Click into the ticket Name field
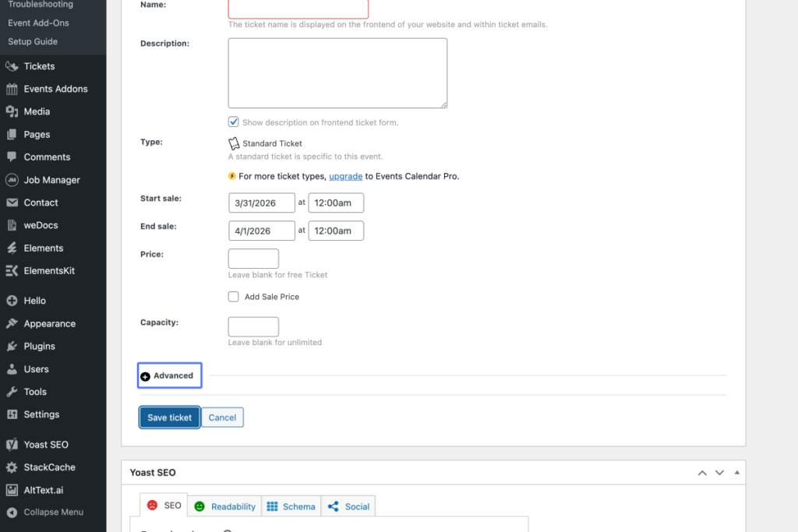The height and width of the screenshot is (532, 798). click(x=298, y=8)
